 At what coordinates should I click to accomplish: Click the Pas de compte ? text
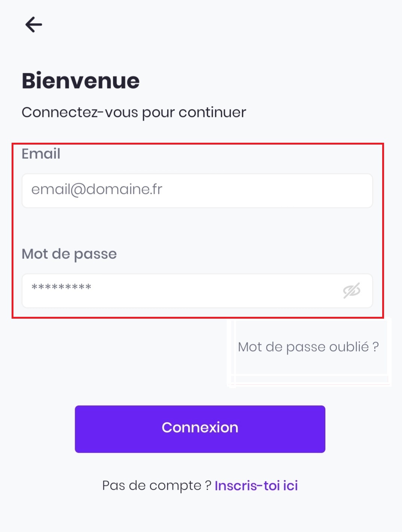157,485
